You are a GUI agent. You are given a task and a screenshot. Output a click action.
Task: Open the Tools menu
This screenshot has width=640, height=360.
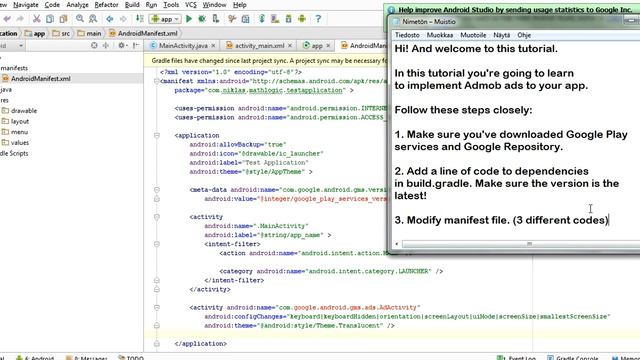(x=171, y=5)
